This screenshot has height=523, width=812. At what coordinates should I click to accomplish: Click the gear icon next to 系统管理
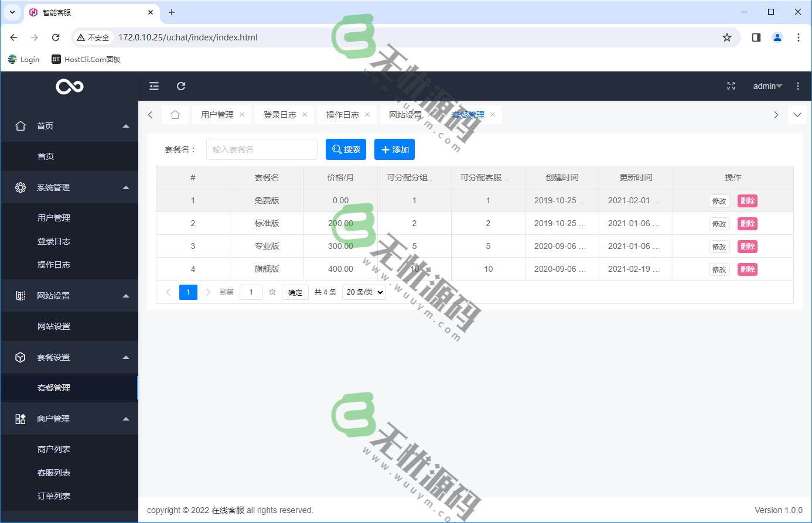coord(20,187)
